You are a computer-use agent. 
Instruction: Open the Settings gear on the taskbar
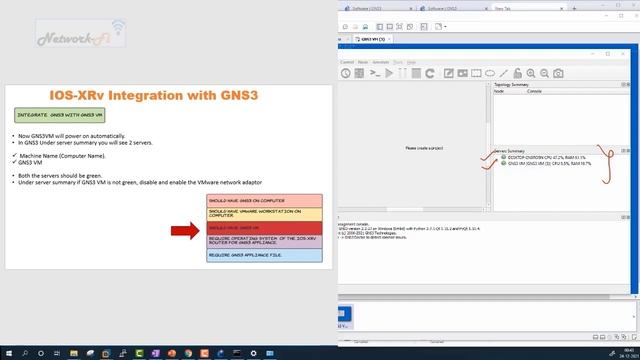point(253,353)
